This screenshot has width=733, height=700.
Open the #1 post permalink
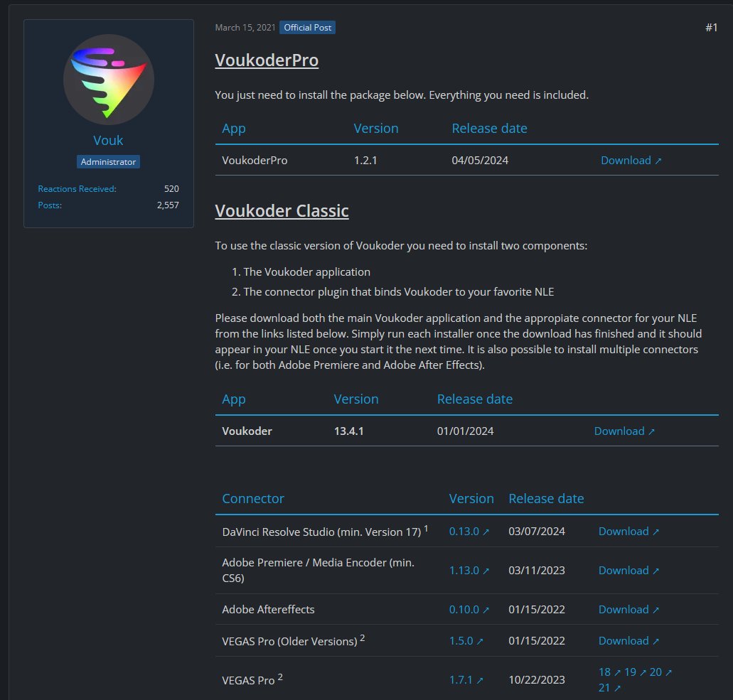(x=712, y=28)
